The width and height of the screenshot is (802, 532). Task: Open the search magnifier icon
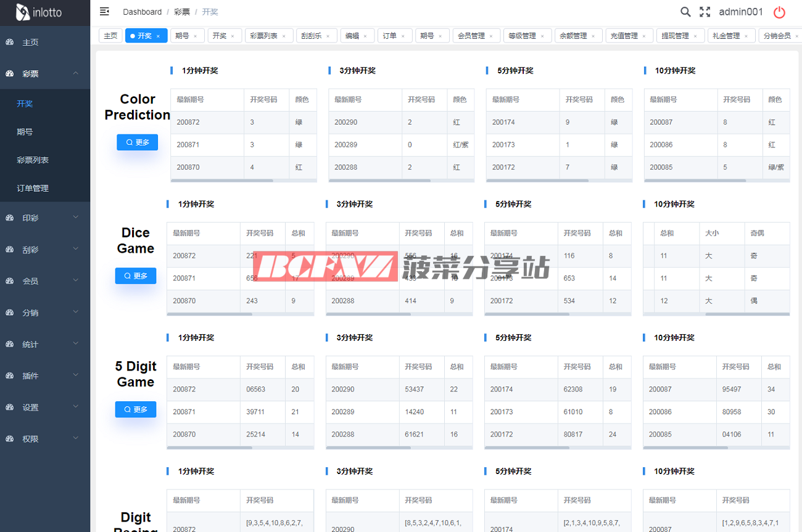(685, 12)
